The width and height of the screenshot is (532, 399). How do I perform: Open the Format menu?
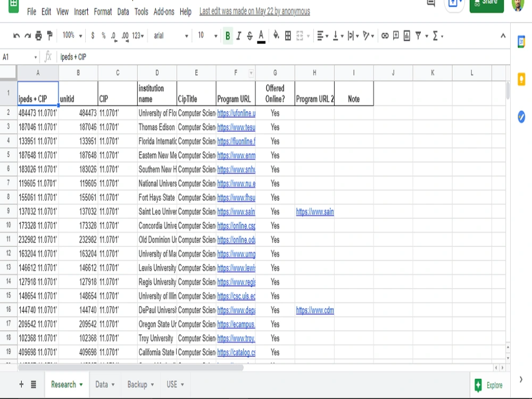pyautogui.click(x=103, y=12)
